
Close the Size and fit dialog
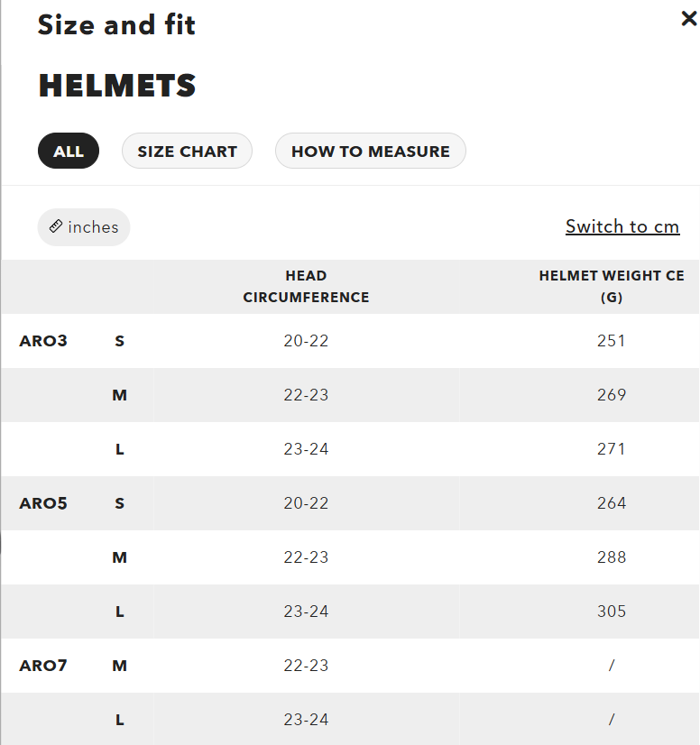[x=688, y=18]
